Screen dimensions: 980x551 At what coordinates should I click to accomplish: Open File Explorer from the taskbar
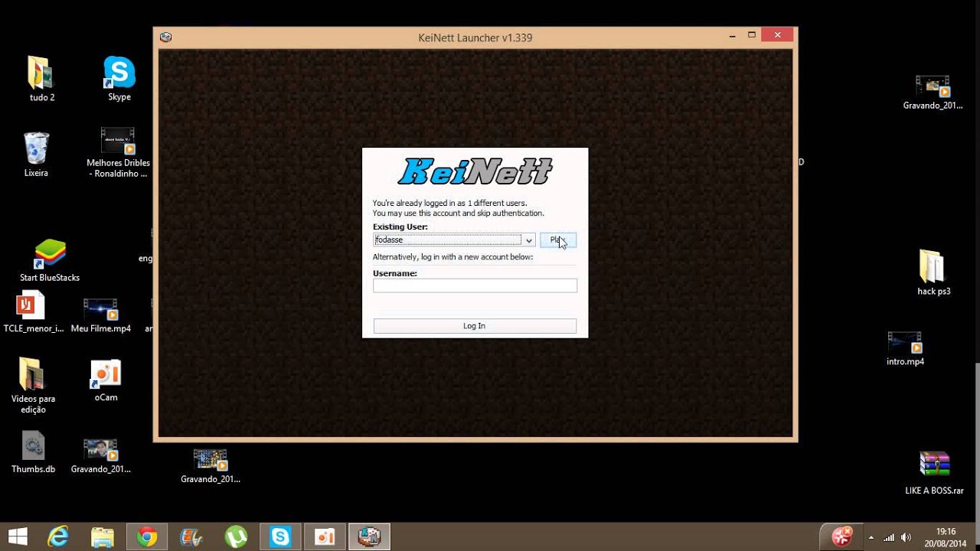click(102, 537)
